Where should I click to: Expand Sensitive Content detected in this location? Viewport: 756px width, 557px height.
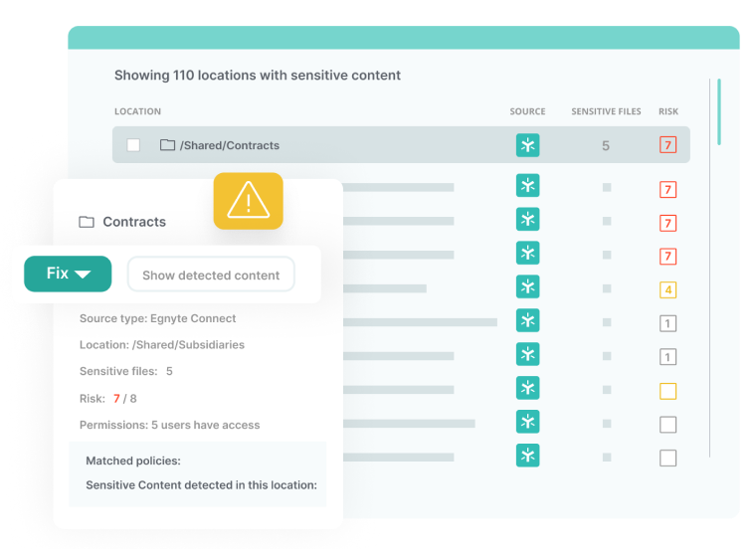201,485
